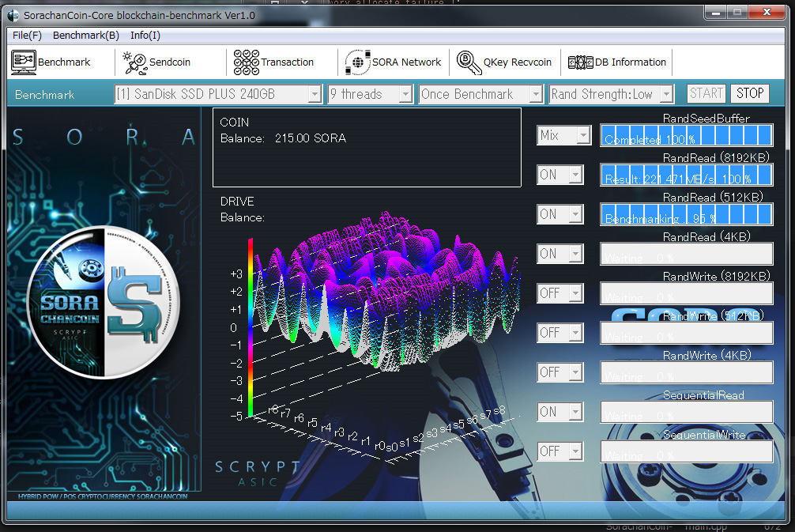This screenshot has width=795, height=532.
Task: Toggle the OFF selector for RandWrite (4KB)
Action: pos(560,373)
